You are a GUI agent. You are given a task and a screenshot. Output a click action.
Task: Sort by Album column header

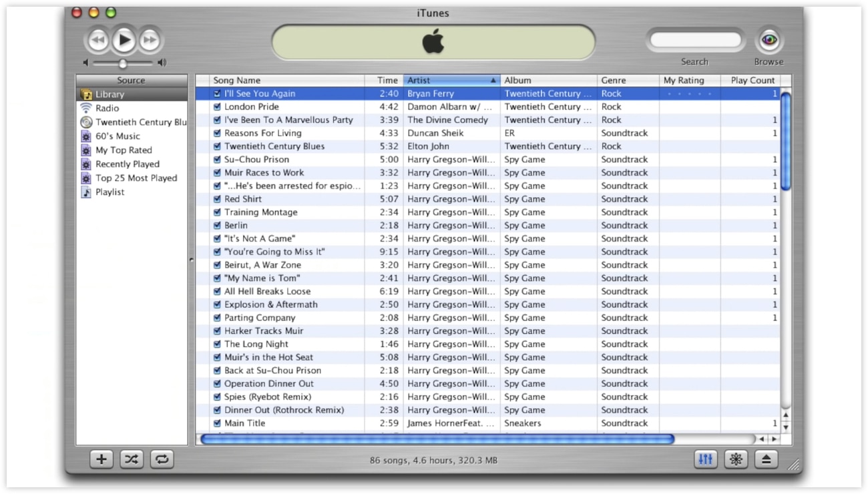(548, 80)
